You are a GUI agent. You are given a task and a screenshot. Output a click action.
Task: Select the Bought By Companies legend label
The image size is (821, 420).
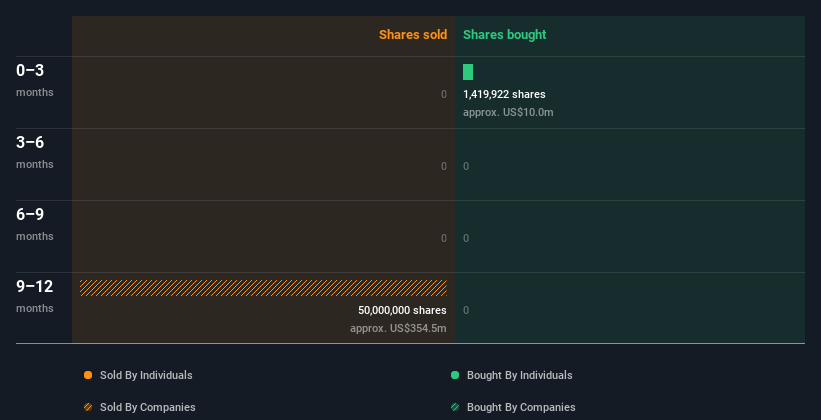pyautogui.click(x=521, y=407)
